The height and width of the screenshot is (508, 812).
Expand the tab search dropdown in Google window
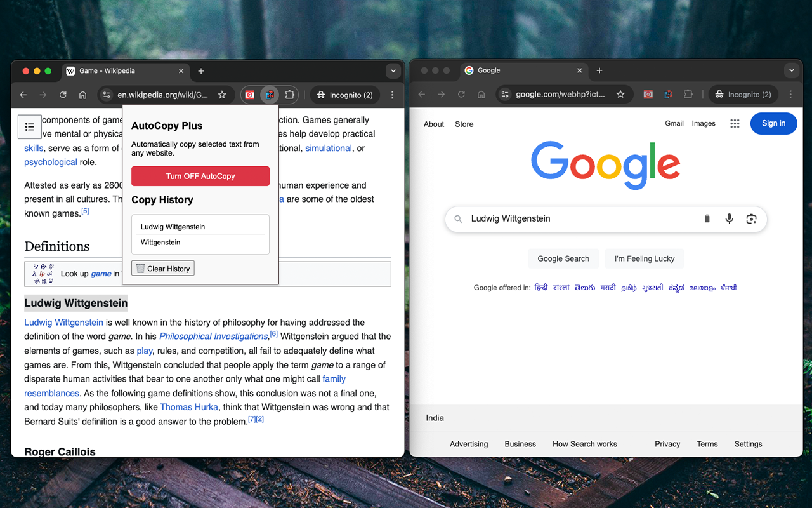[x=792, y=70]
